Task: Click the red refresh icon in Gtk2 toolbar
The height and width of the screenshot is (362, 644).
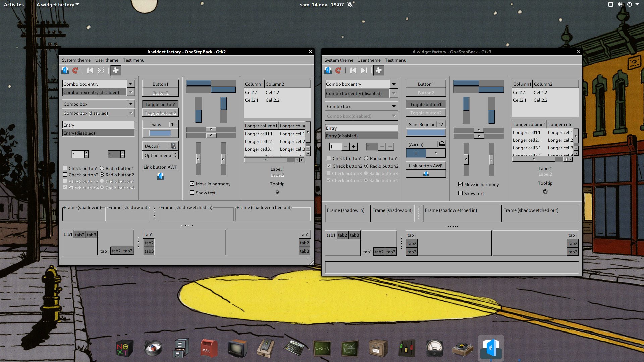Action: 76,70
